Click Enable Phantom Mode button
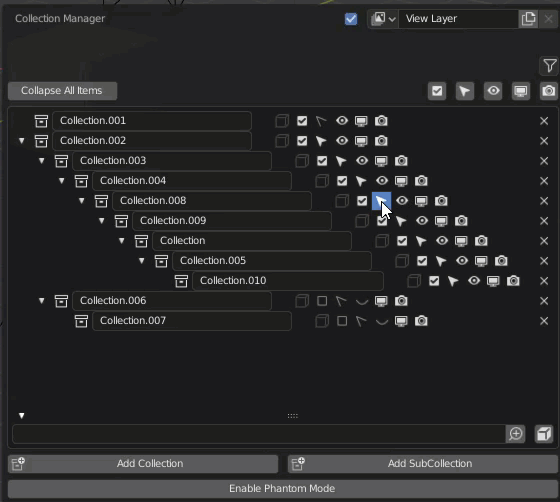Viewport: 560px width, 502px height. [283, 488]
